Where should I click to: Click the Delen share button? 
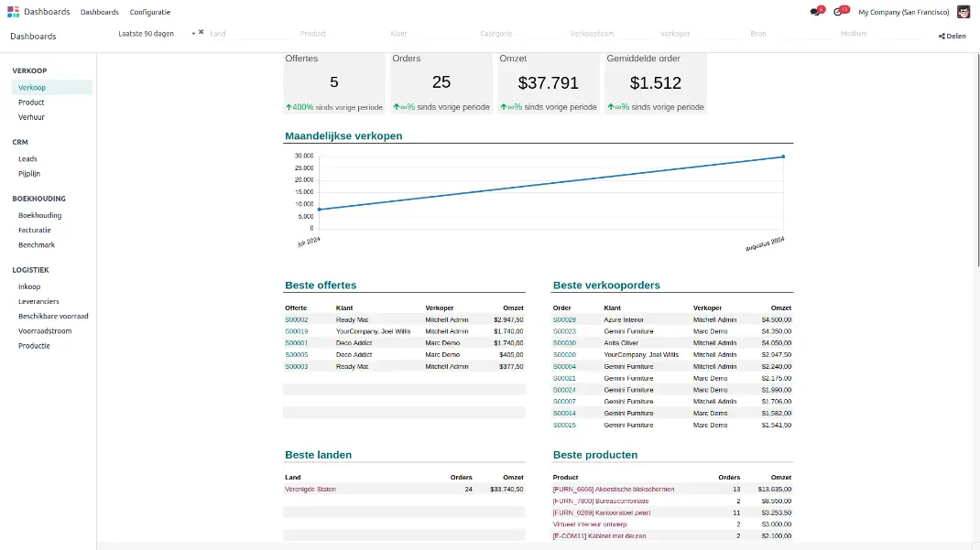(952, 37)
